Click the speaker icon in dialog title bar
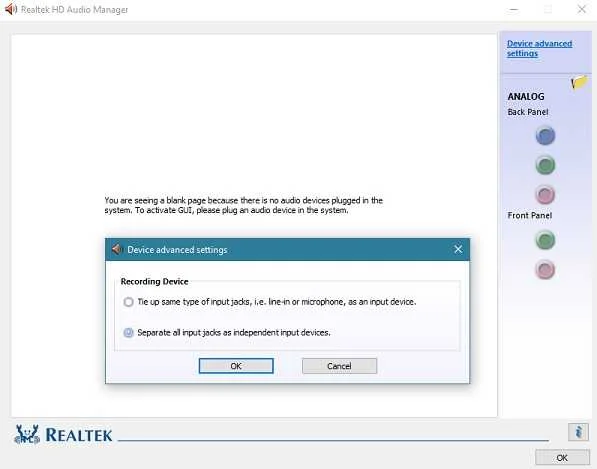The image size is (597, 469). 117,249
